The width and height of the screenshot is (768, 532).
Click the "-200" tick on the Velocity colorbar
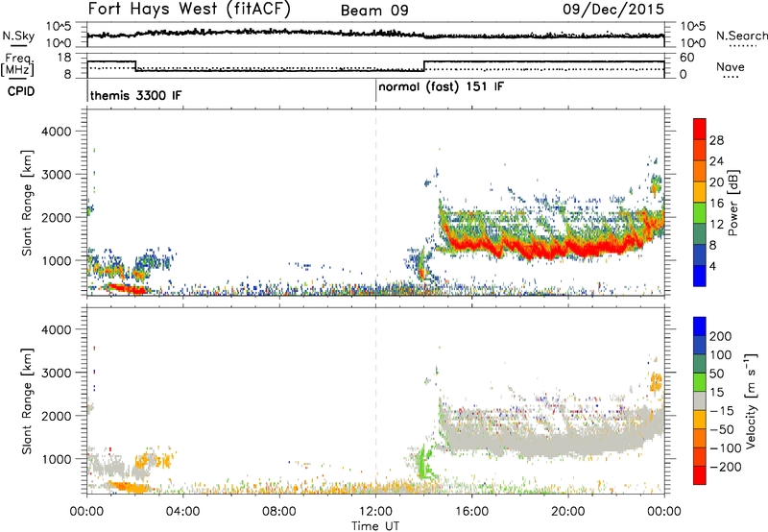[x=725, y=467]
